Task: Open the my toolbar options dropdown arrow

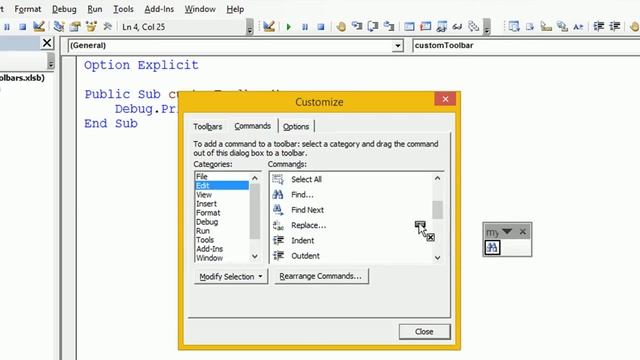Action: pyautogui.click(x=507, y=231)
